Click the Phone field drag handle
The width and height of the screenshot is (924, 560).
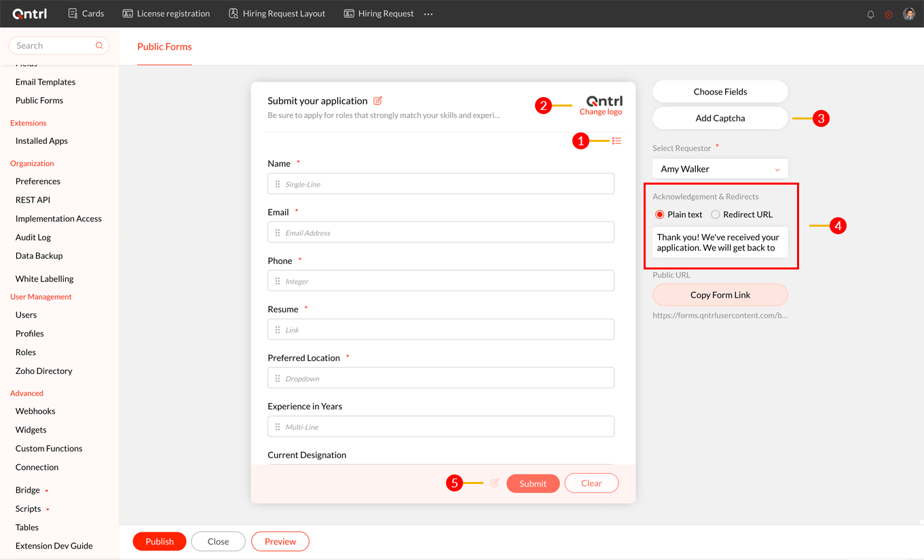pyautogui.click(x=277, y=281)
